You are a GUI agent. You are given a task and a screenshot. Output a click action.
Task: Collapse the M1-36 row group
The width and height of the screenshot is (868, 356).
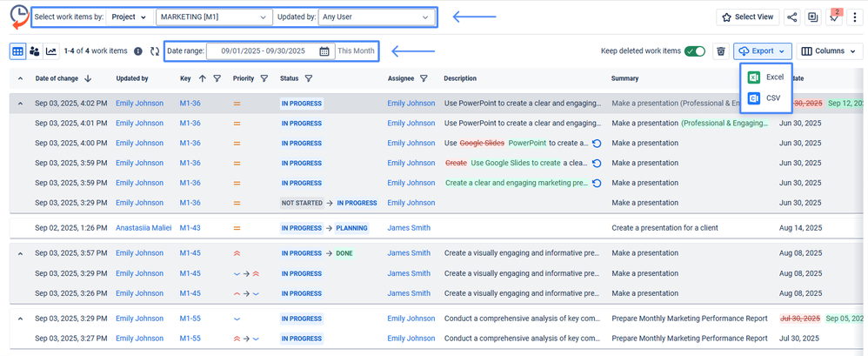pos(20,104)
